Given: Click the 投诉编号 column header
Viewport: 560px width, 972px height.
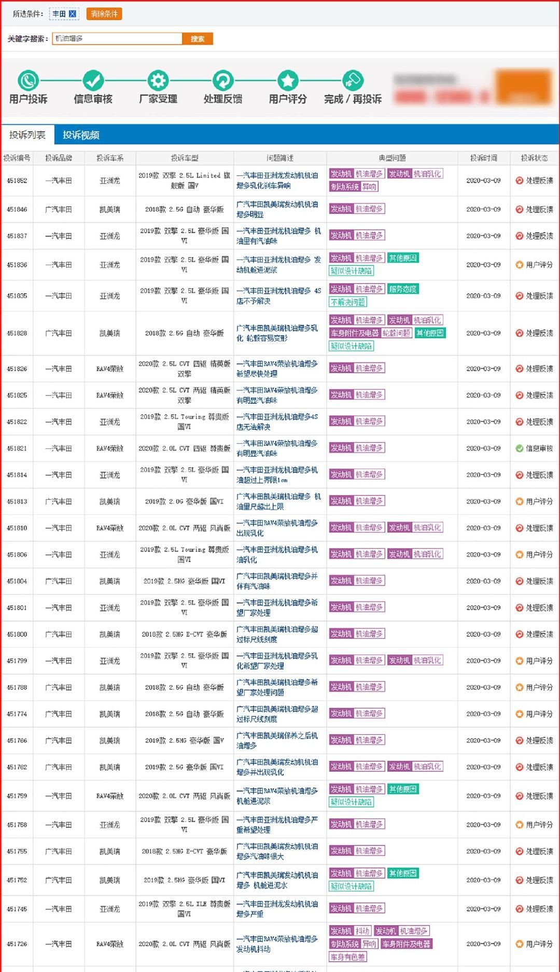Looking at the screenshot, I should tap(17, 158).
